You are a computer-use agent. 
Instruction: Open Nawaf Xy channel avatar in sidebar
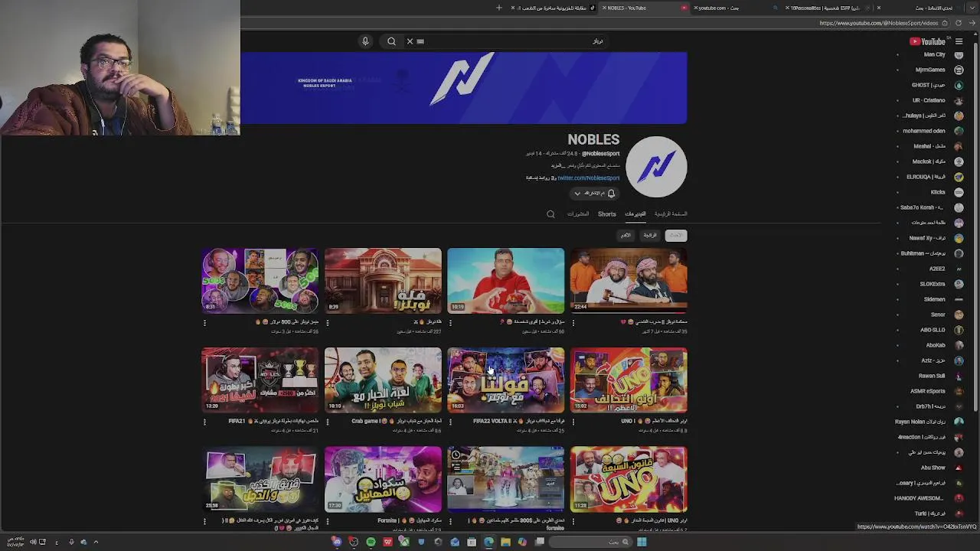[959, 238]
